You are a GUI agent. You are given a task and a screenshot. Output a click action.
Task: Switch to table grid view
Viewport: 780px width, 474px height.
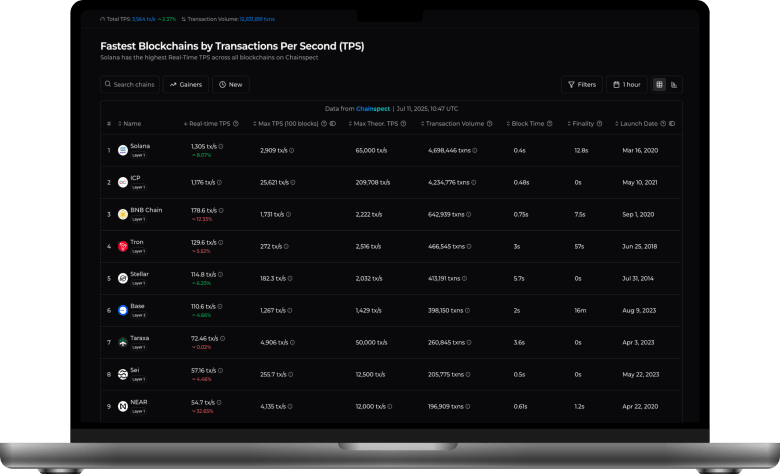tap(659, 85)
